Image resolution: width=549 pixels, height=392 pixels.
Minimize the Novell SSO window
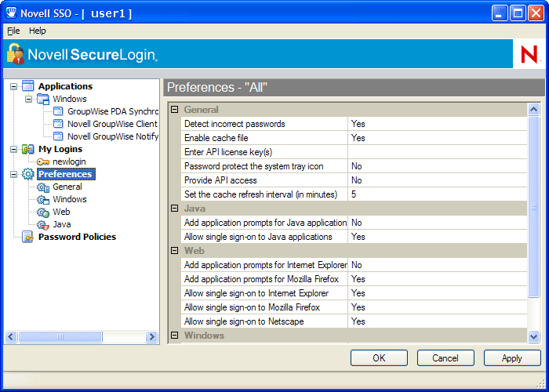(500, 13)
